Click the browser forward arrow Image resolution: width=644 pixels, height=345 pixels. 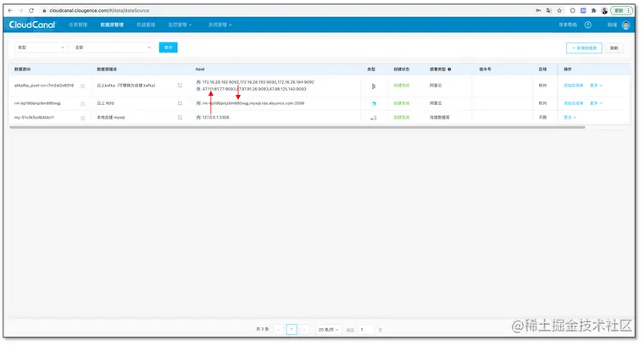click(x=20, y=10)
